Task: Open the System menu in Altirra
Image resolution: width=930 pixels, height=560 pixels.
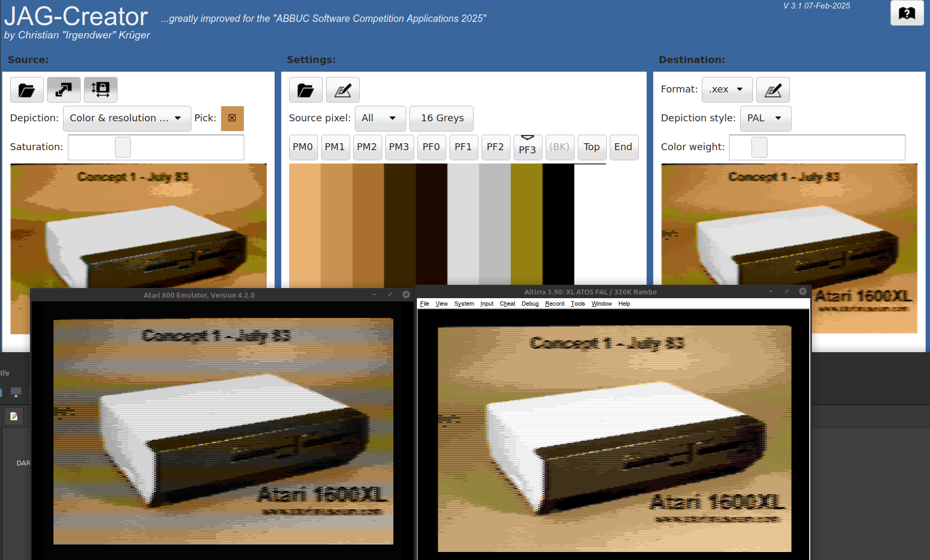Action: tap(464, 304)
